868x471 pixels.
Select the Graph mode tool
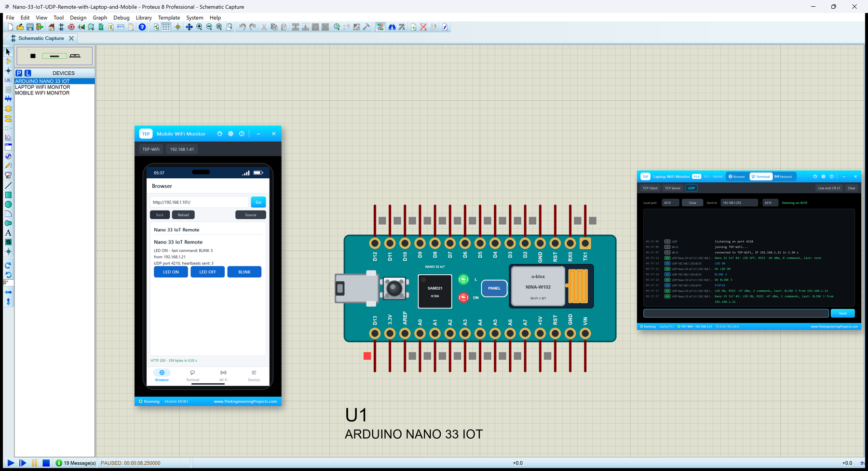click(8, 137)
